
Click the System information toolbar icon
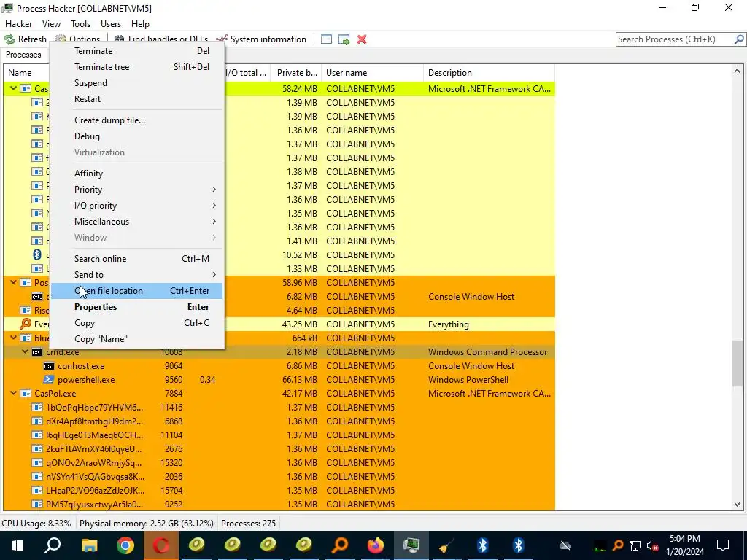(x=222, y=39)
